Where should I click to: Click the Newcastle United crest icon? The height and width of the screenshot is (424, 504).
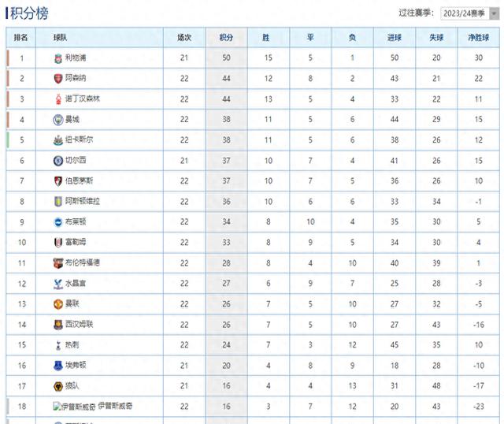click(58, 140)
